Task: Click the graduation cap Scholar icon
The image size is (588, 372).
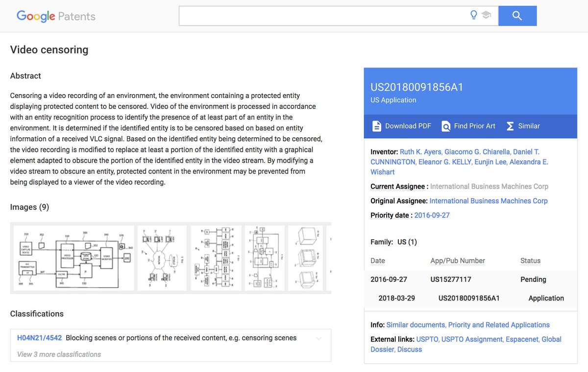Action: point(486,15)
